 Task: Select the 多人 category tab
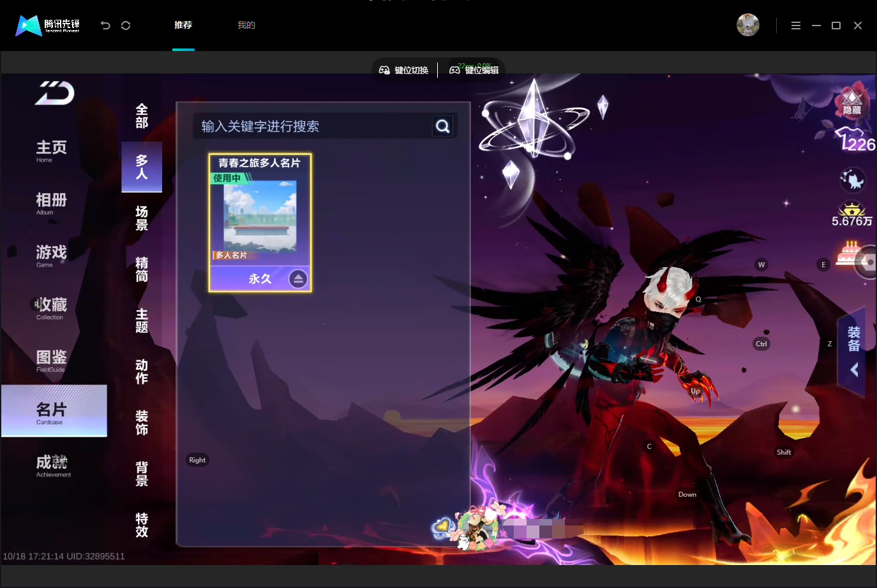[142, 167]
